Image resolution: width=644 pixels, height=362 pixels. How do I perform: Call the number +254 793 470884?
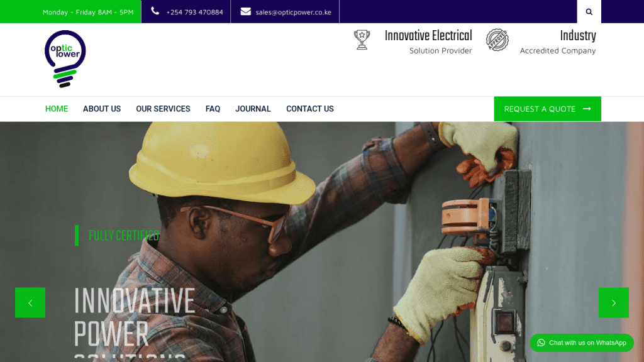tap(195, 13)
